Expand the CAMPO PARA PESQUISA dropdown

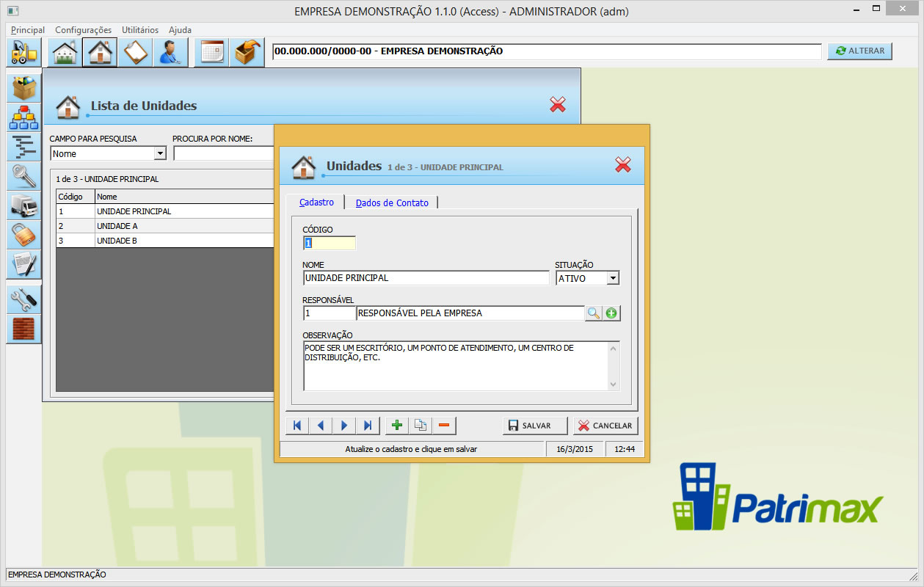[x=160, y=153]
